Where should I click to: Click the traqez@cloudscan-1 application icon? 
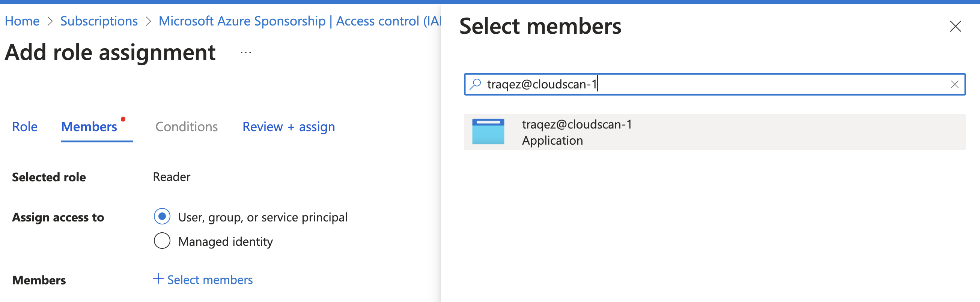488,132
